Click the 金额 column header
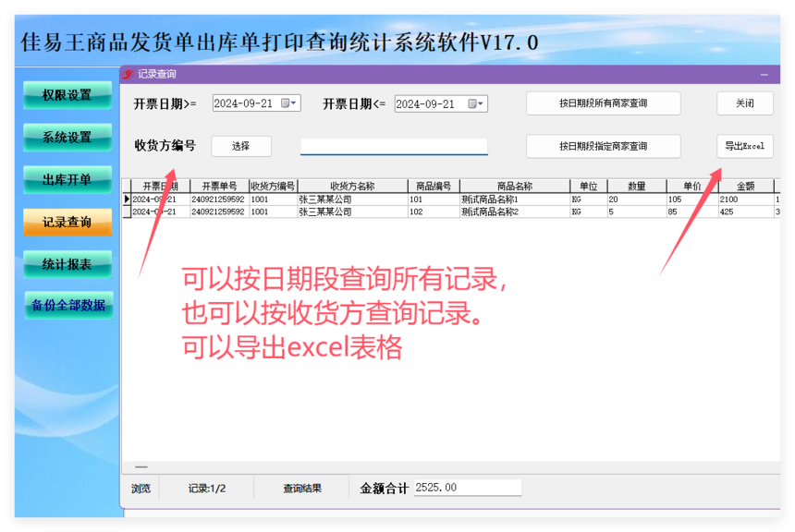The image size is (795, 532). click(x=746, y=186)
